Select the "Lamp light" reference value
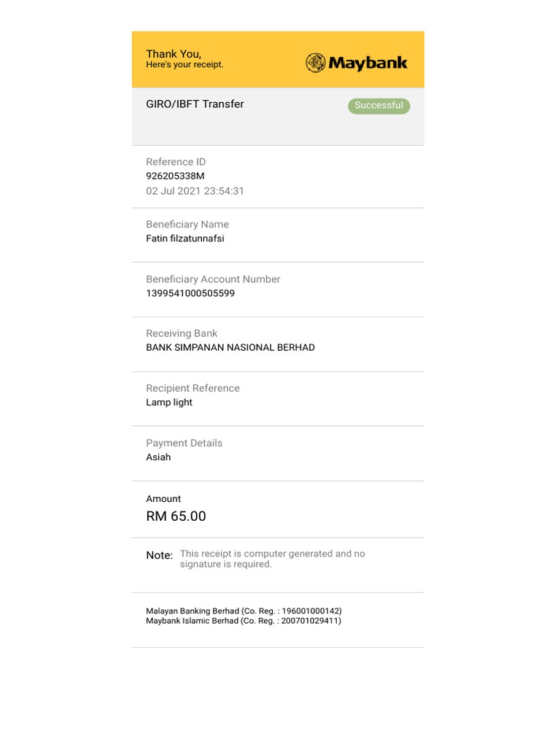 tap(169, 403)
